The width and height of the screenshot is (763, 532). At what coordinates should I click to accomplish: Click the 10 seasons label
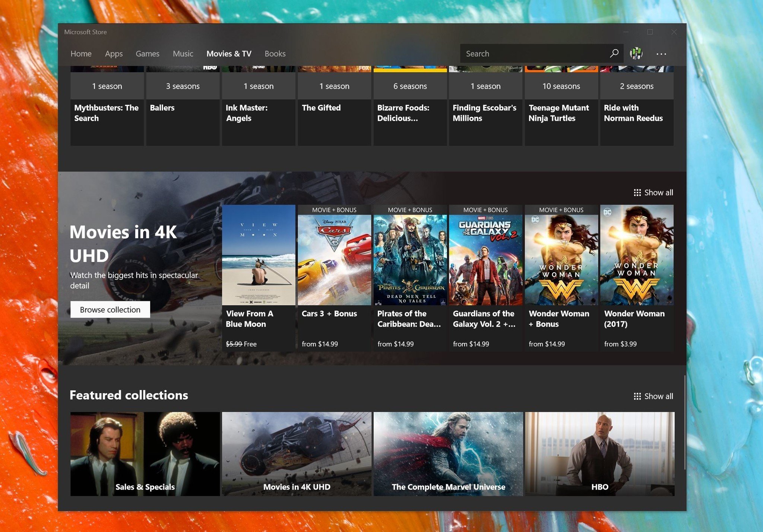(561, 86)
